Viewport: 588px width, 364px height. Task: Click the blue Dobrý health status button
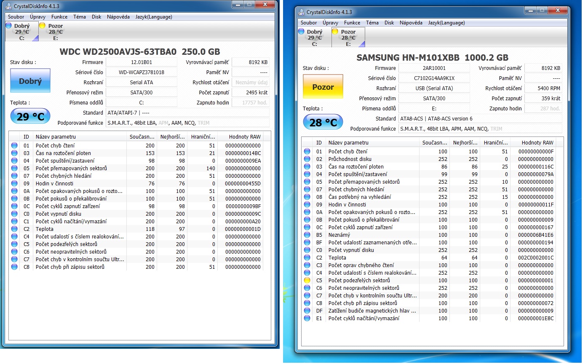[x=30, y=81]
